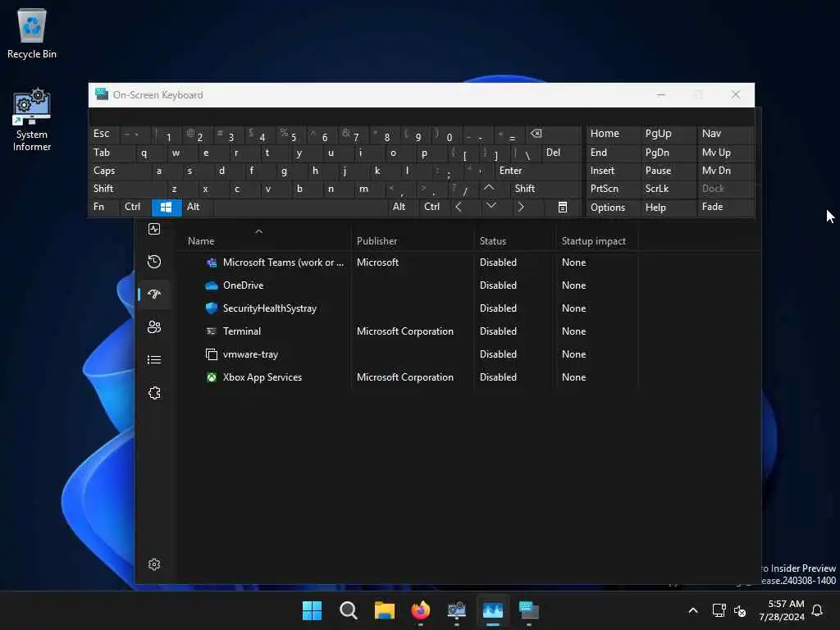Image resolution: width=840 pixels, height=630 pixels.
Task: Select vmware-tray startup entry
Action: pos(409,354)
